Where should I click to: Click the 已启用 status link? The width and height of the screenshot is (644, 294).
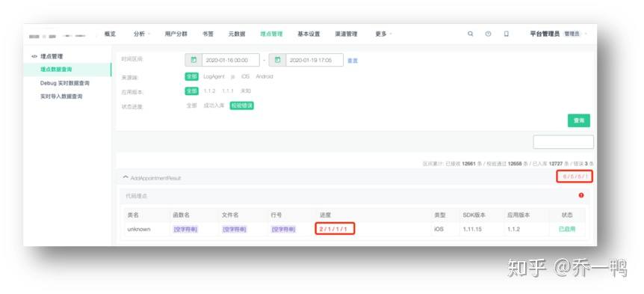pos(567,229)
